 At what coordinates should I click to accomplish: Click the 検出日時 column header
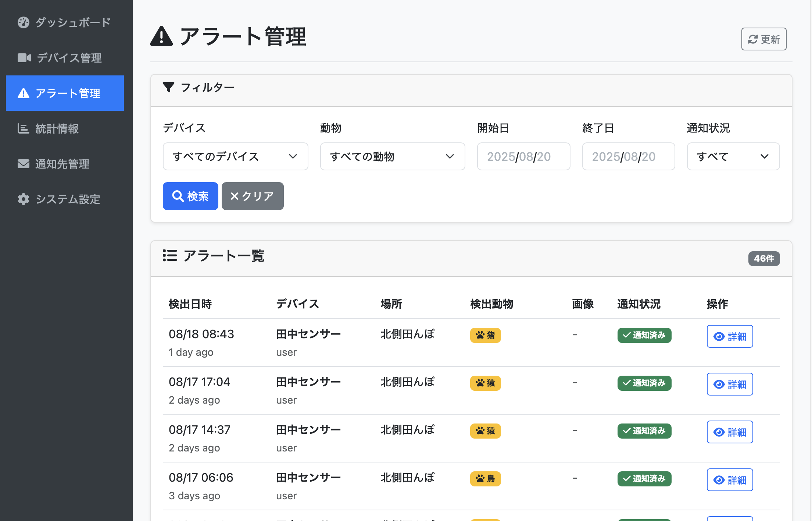click(190, 304)
